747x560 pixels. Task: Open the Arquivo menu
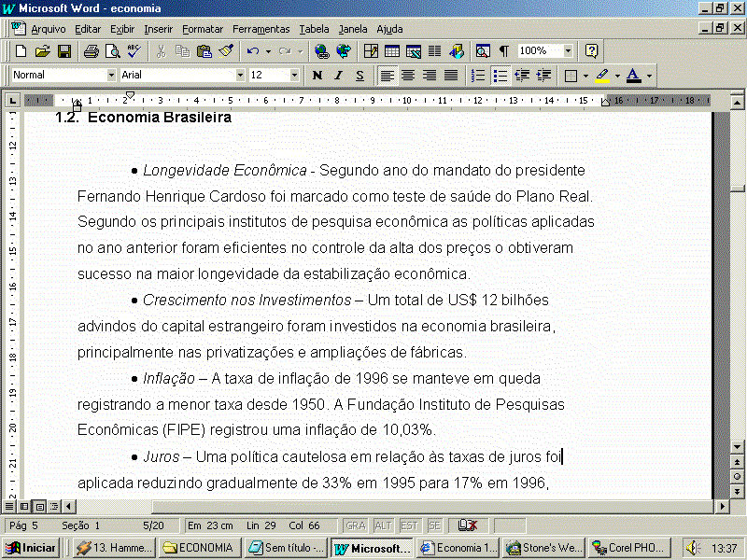coord(49,29)
